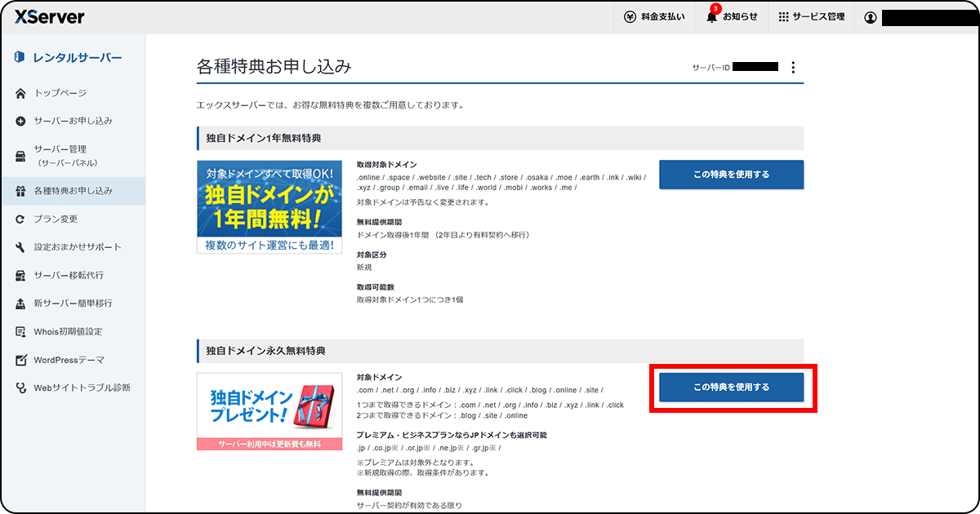The height and width of the screenshot is (514, 980).
Task: Click the icon beside 新サーバー簡単移行
Action: coord(21,304)
